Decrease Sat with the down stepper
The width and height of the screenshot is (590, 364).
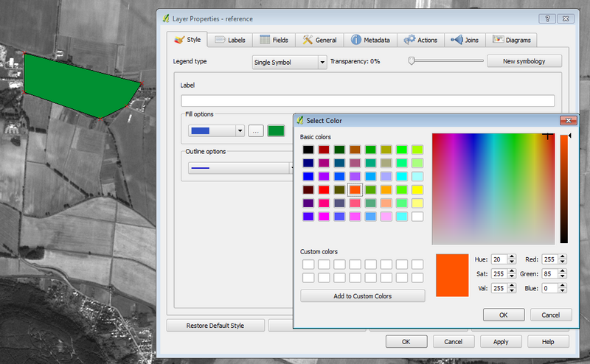point(511,276)
